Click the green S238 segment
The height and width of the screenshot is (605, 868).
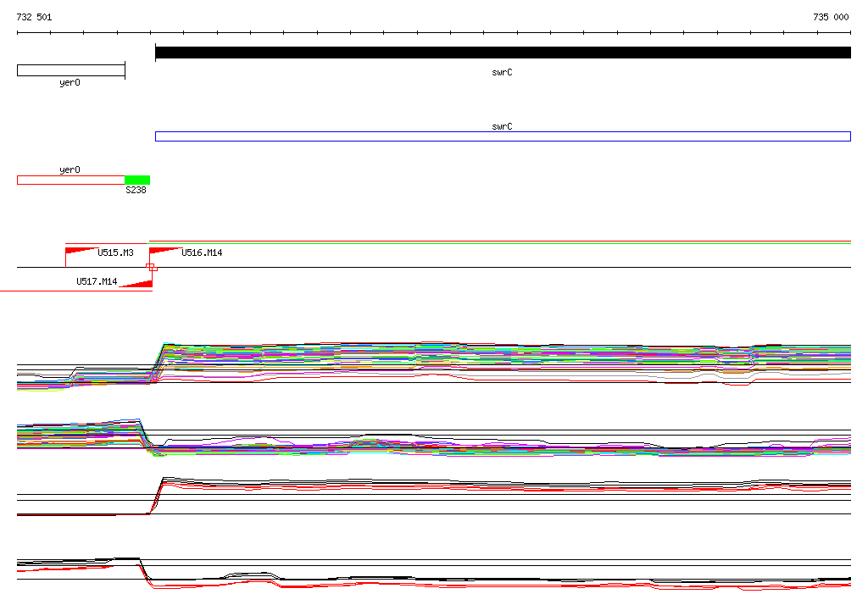pyautogui.click(x=137, y=180)
